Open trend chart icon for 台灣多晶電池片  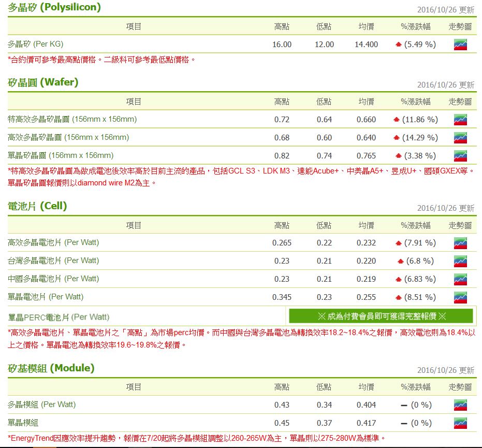pos(460,261)
